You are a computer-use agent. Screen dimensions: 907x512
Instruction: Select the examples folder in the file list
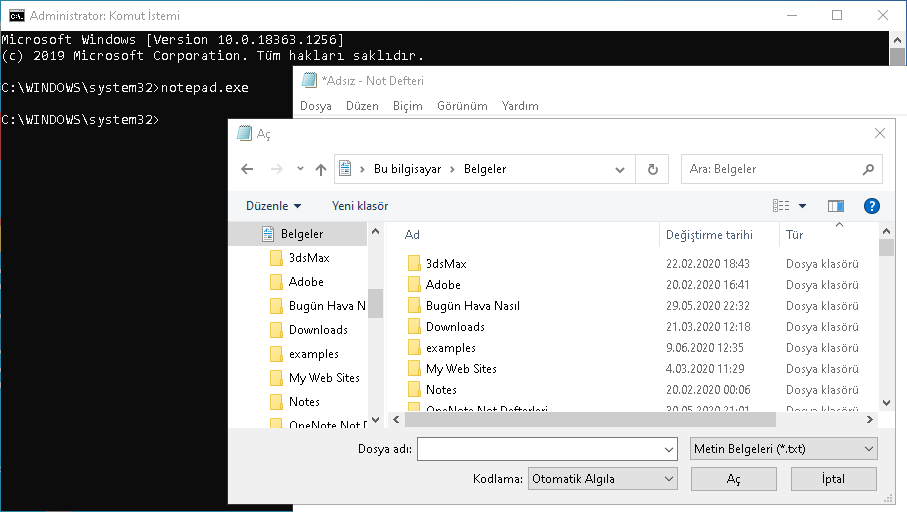tap(450, 348)
